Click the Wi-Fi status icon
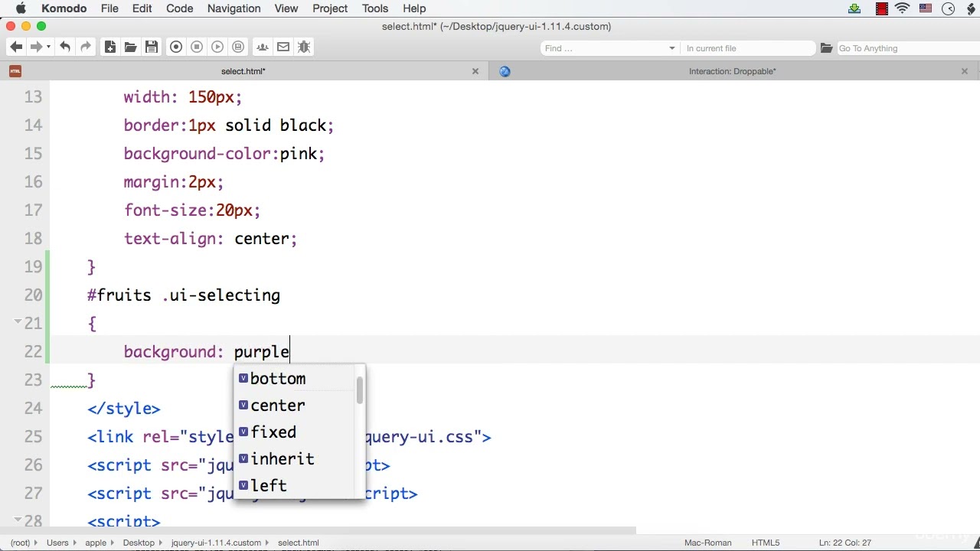The image size is (980, 551). (903, 8)
